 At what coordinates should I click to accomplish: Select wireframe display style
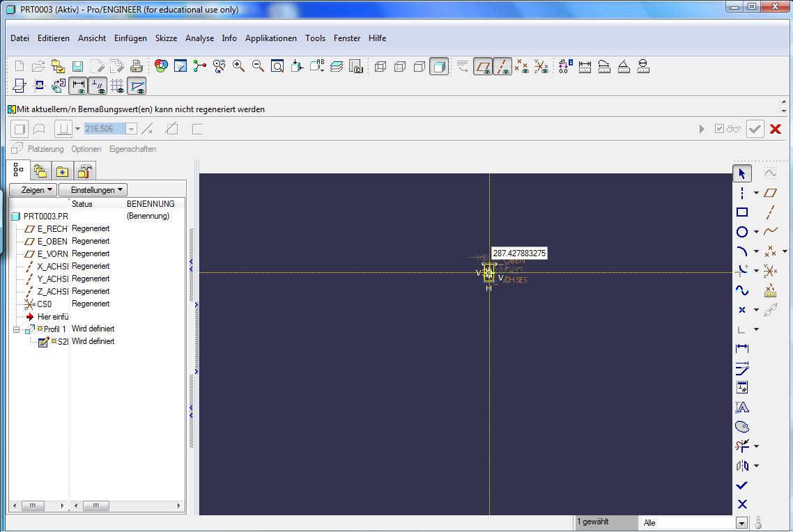380,66
